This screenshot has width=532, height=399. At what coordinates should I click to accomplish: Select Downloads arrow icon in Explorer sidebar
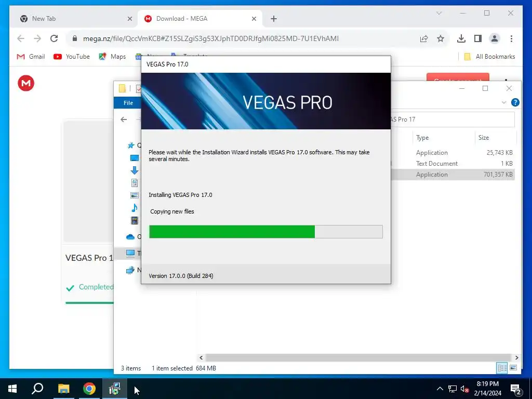(x=135, y=170)
